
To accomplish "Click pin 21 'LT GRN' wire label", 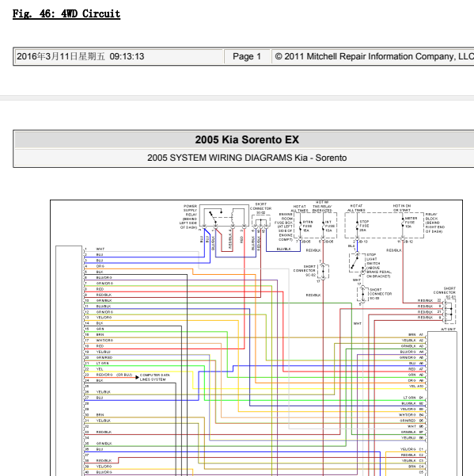I will click(103, 364).
